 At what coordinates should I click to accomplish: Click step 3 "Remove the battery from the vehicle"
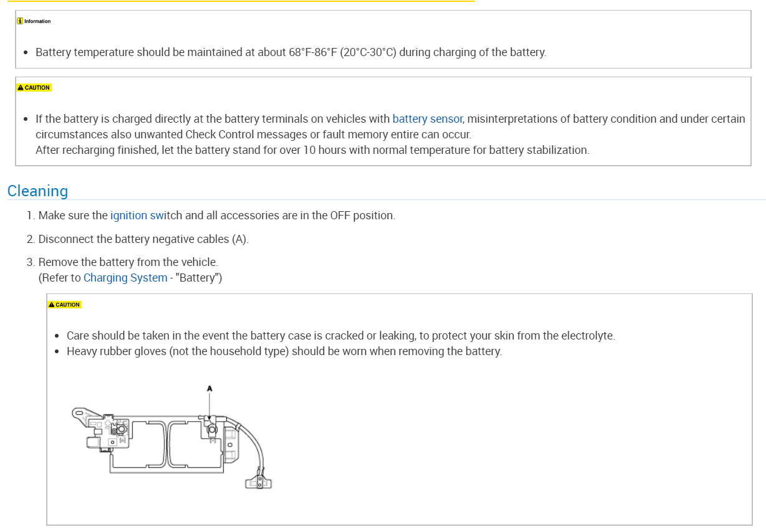(x=128, y=262)
